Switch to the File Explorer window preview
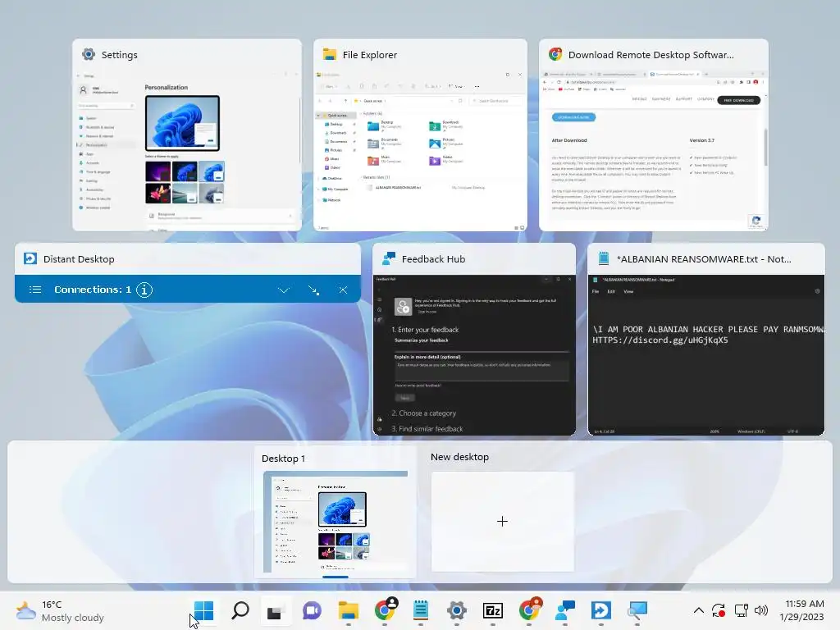Image resolution: width=840 pixels, height=630 pixels. pyautogui.click(x=420, y=135)
